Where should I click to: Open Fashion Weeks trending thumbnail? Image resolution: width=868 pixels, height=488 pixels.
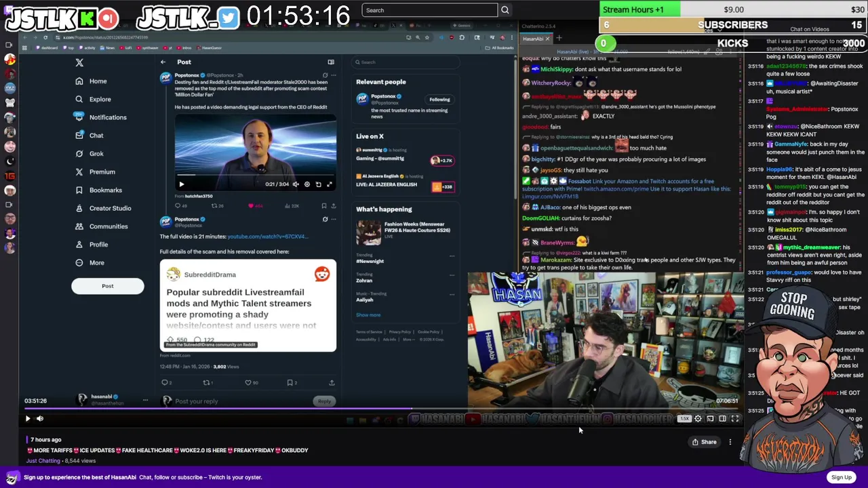click(x=368, y=232)
